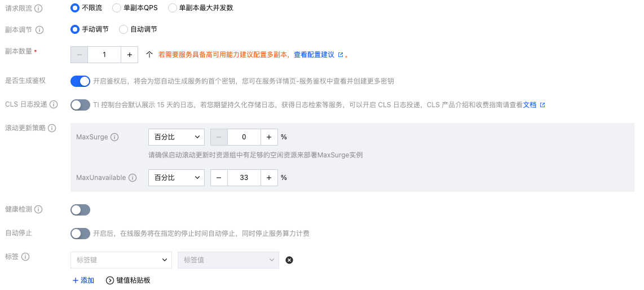
Task: Open the MaxSurge 百分比 unit dropdown
Action: pos(176,137)
